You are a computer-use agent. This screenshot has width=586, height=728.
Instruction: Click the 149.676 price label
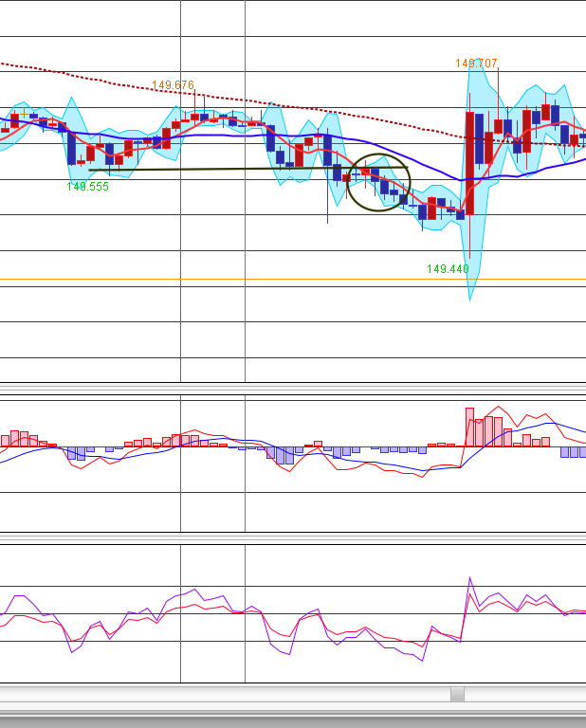pyautogui.click(x=173, y=85)
